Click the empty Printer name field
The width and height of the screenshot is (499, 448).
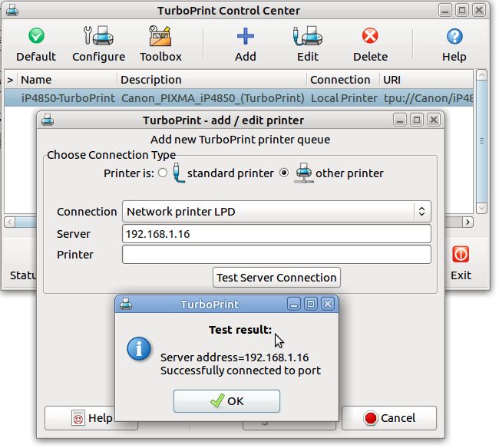tap(276, 255)
